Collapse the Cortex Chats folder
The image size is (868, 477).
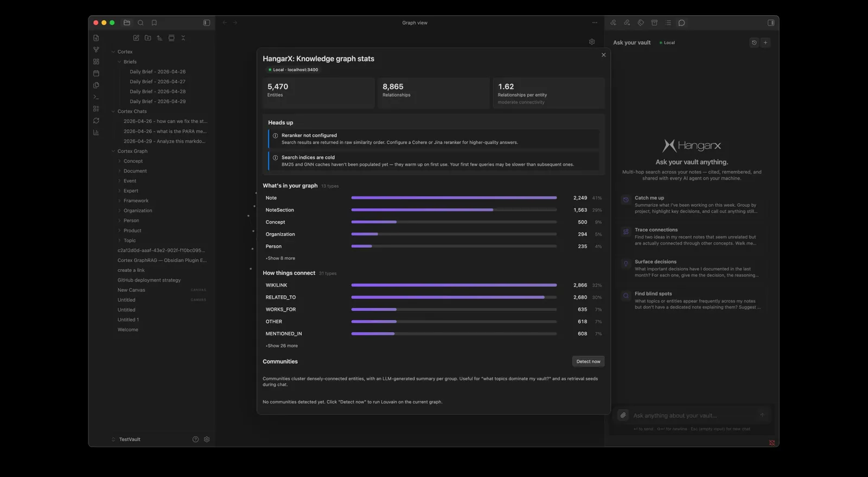[x=113, y=111]
